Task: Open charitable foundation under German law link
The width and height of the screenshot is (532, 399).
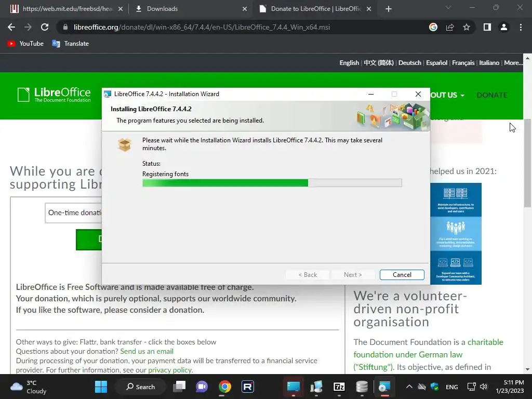Action: pyautogui.click(x=428, y=354)
